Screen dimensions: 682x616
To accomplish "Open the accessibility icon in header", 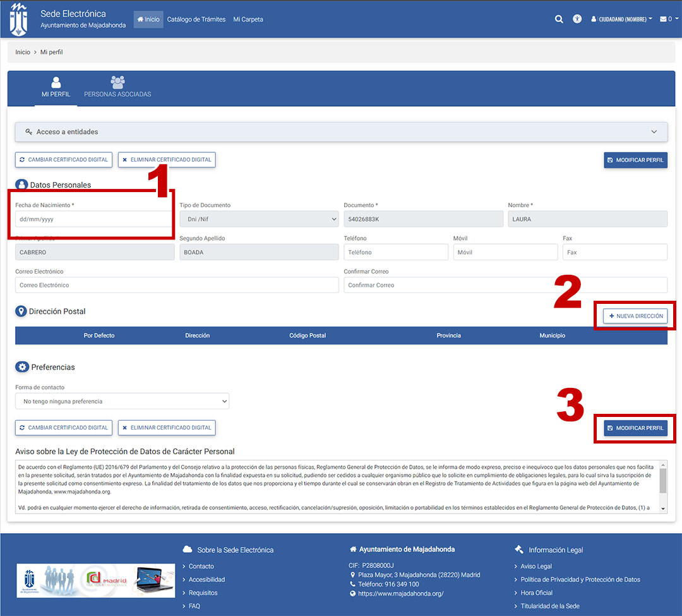I will click(577, 19).
